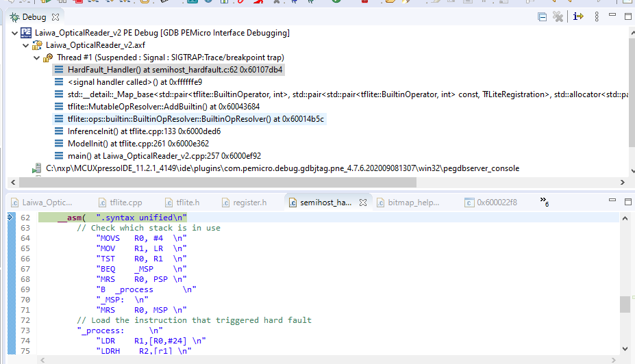Screen dimensions: 635x364
Task: Select the pegdbserver_console process entry
Action: click(x=283, y=168)
